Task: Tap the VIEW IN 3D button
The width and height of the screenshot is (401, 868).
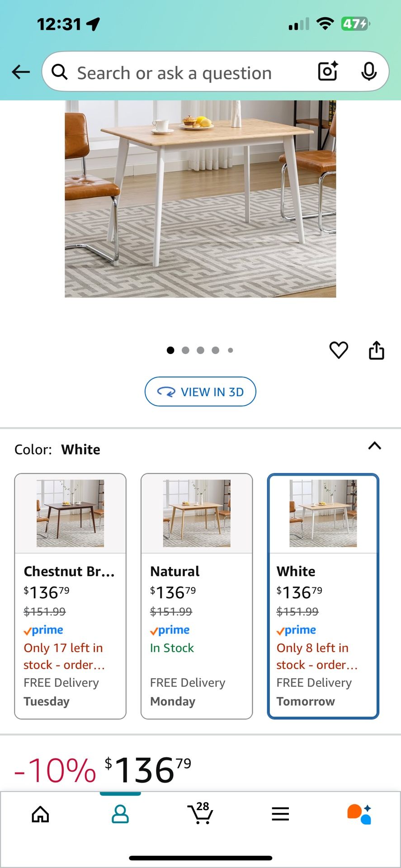Action: tap(200, 392)
